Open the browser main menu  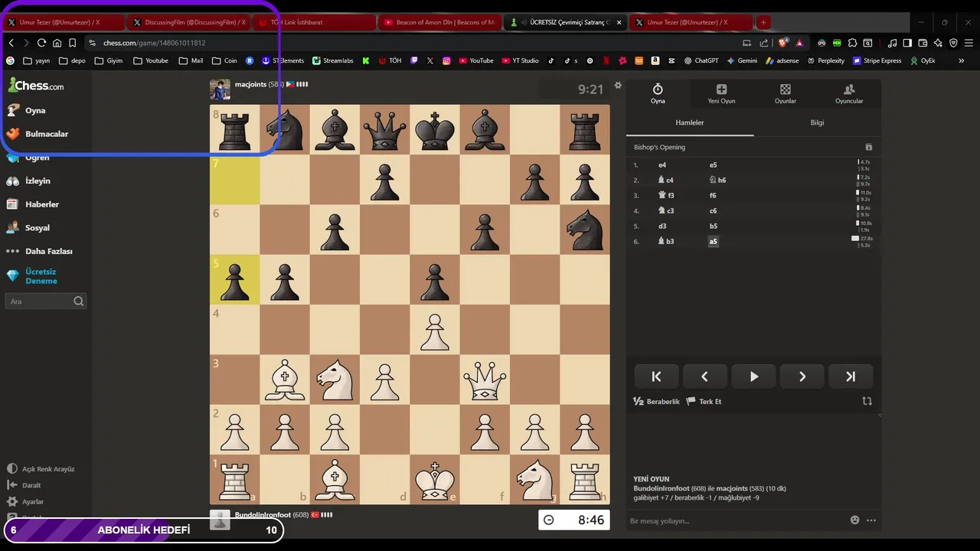969,43
